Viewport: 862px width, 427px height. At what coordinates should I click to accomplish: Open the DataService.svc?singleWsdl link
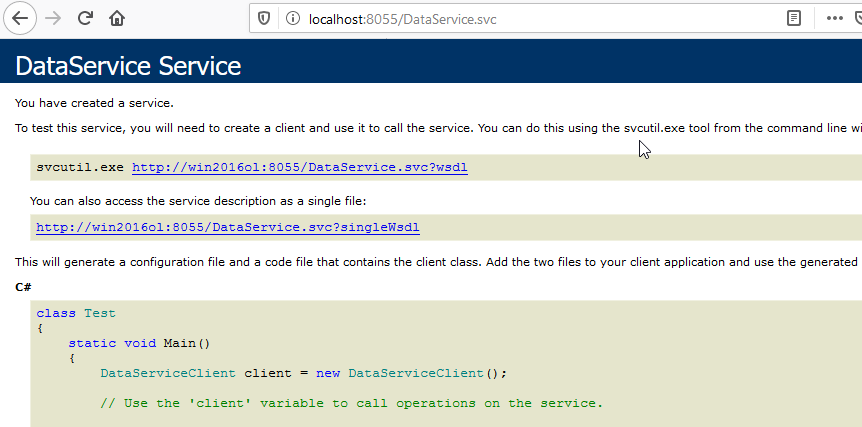(227, 227)
